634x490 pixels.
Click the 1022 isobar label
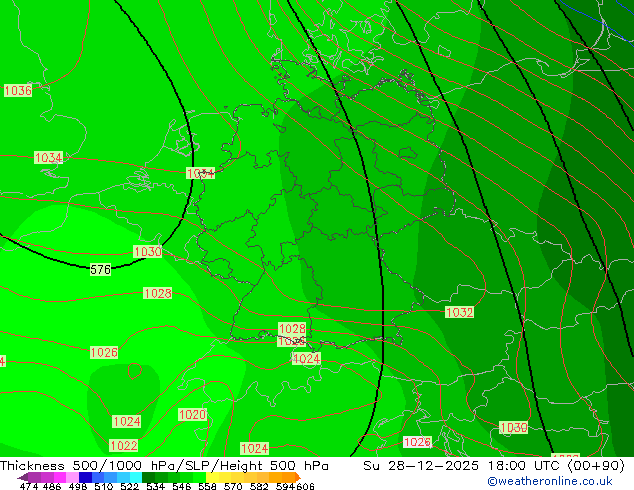124,446
